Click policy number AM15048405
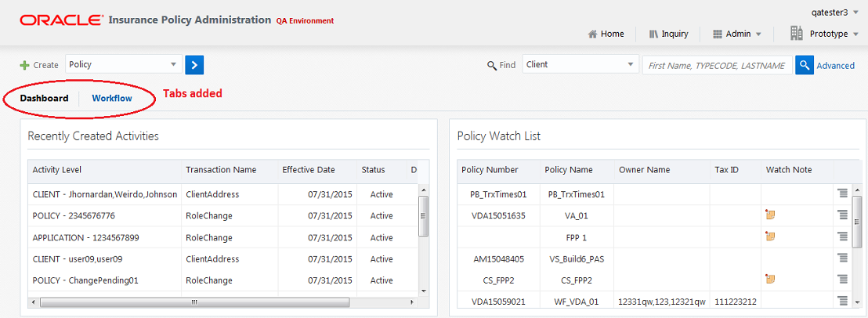This screenshot has height=318, width=868. [499, 258]
